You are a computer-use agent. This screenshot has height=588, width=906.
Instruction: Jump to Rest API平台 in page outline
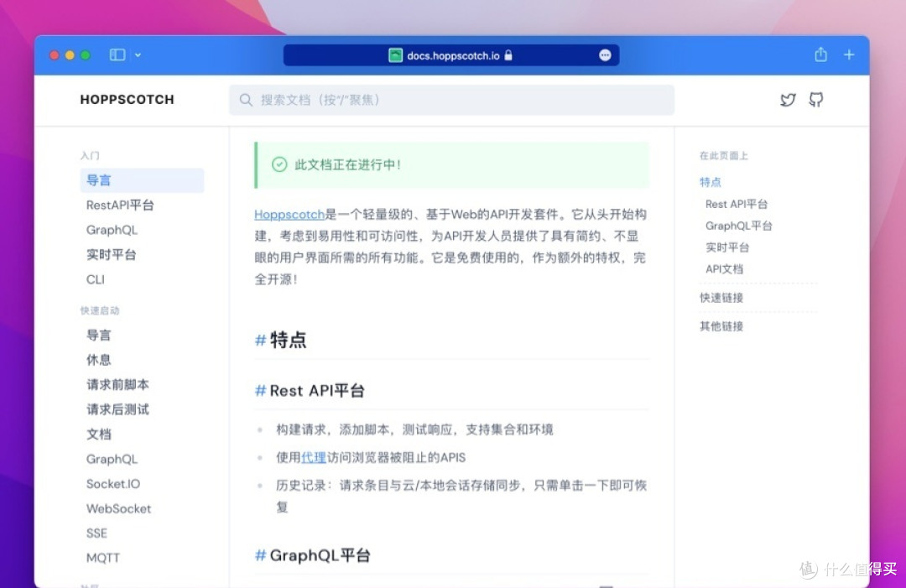click(737, 204)
